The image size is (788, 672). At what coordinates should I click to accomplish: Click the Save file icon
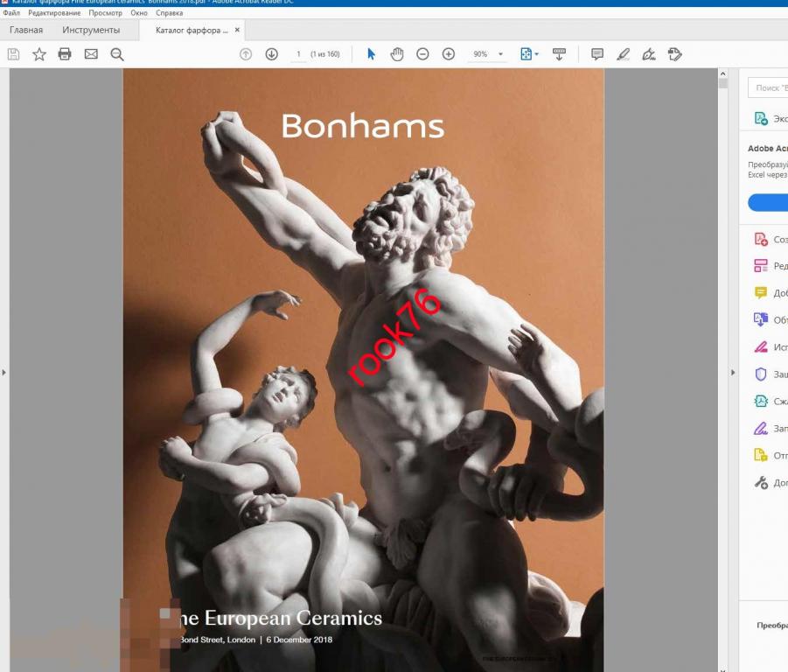(14, 54)
